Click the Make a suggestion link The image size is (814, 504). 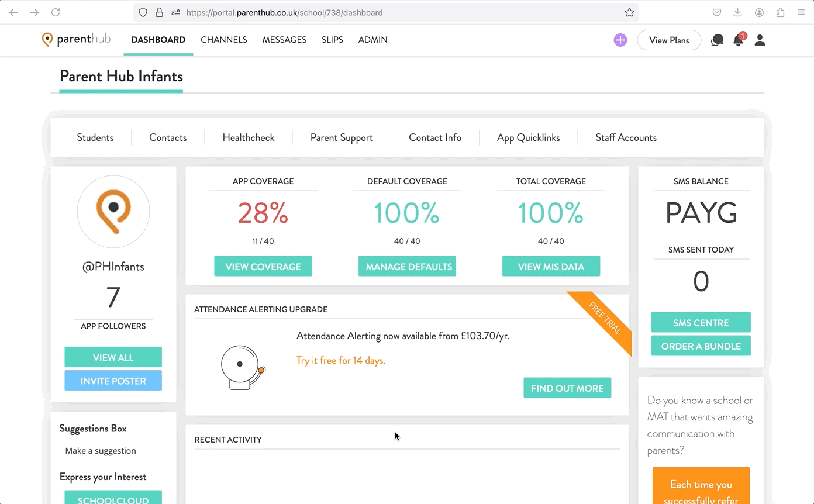point(101,451)
